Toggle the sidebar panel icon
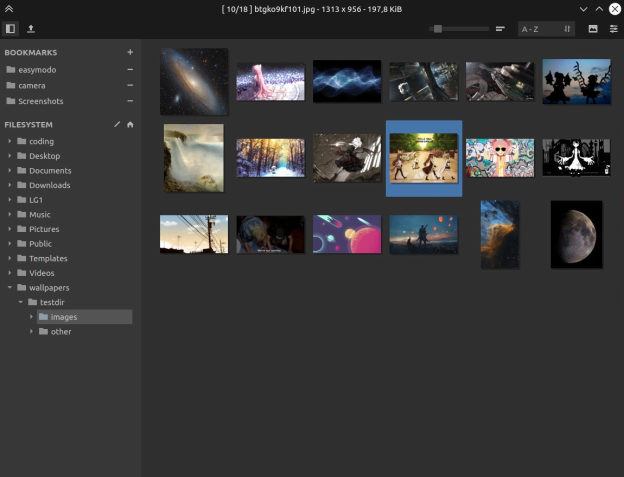This screenshot has height=477, width=624. tap(11, 29)
